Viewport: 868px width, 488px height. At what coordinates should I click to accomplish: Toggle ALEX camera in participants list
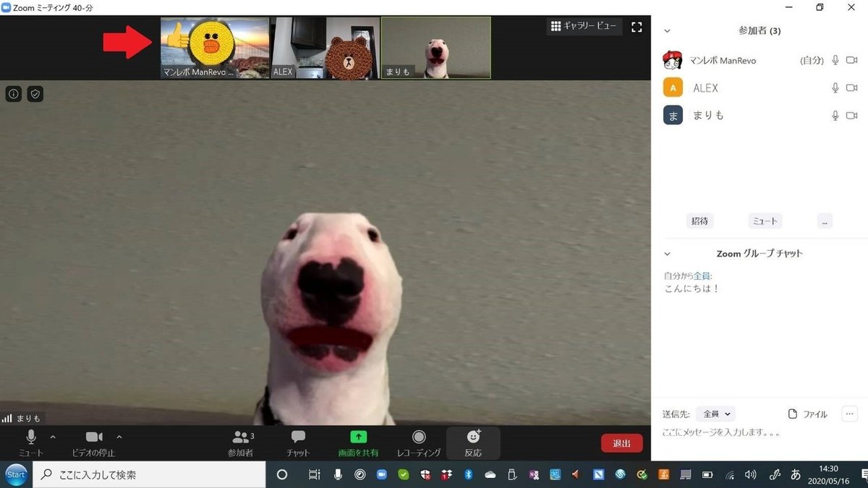(852, 88)
